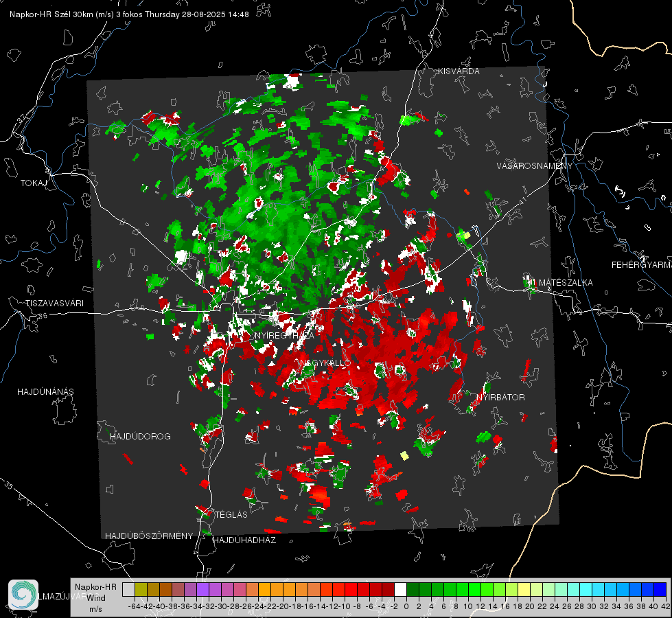Select the NAGYKÁLLÓ town label
Image resolution: width=672 pixels, height=618 pixels.
[x=325, y=363]
